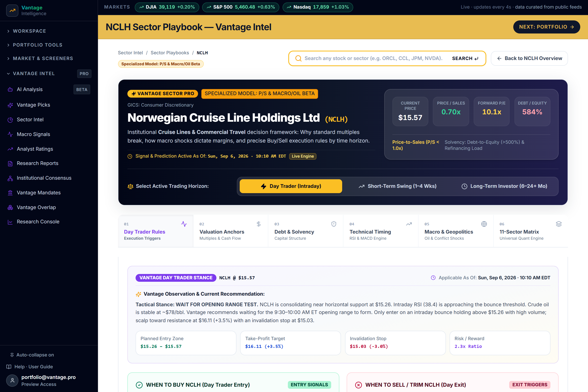Click the Vantage Picks sparkle icon
Image resolution: width=588 pixels, height=392 pixels.
click(10, 105)
